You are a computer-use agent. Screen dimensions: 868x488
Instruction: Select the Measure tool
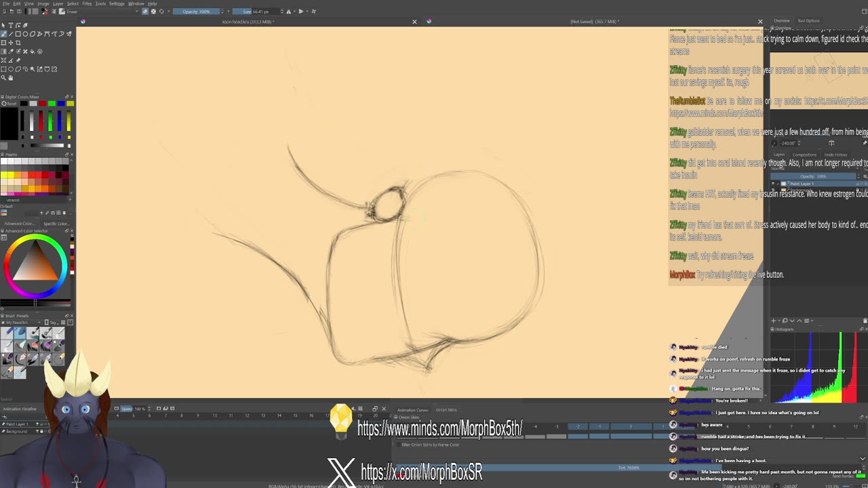tap(11, 60)
